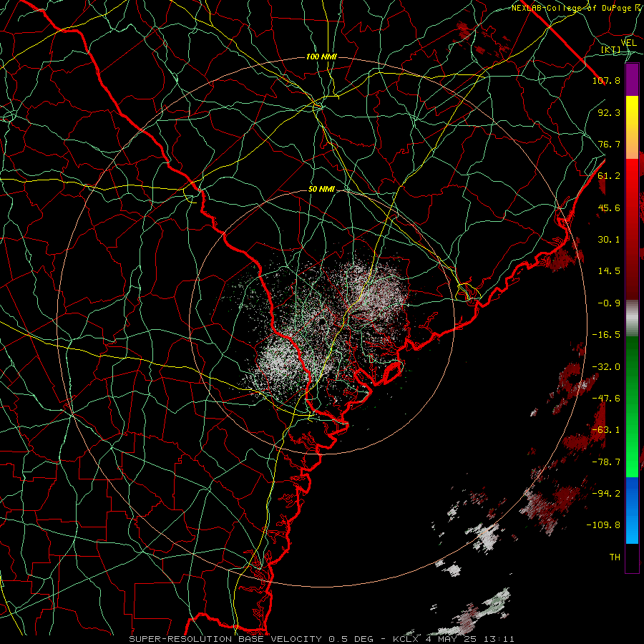Select the -0.9 velocity scale value
Screen dimensions: 644x644
tap(609, 303)
